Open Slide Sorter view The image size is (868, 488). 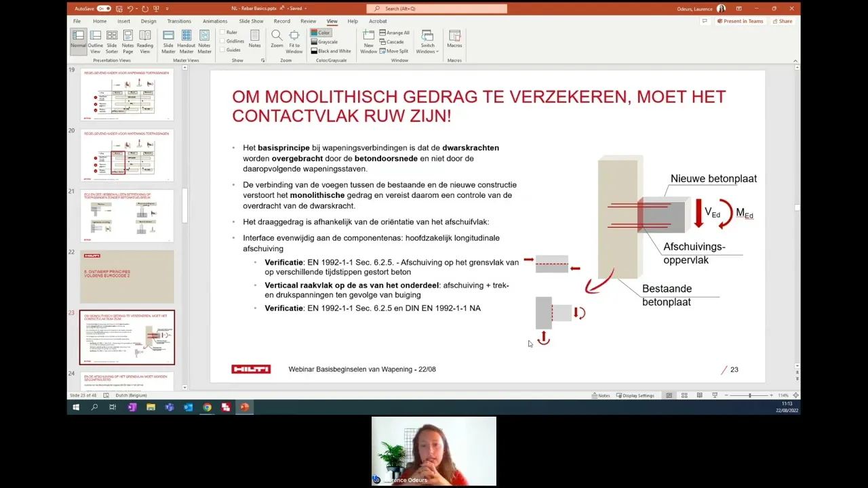click(x=112, y=41)
